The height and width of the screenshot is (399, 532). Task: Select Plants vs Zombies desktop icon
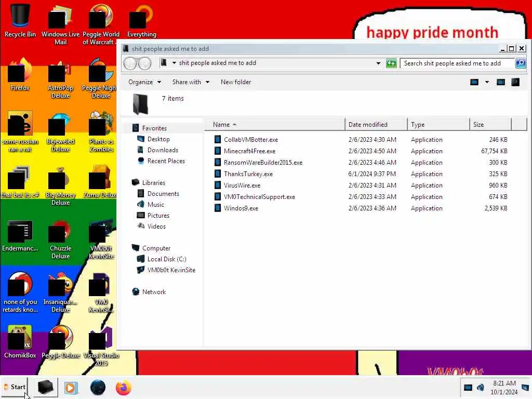tap(101, 132)
